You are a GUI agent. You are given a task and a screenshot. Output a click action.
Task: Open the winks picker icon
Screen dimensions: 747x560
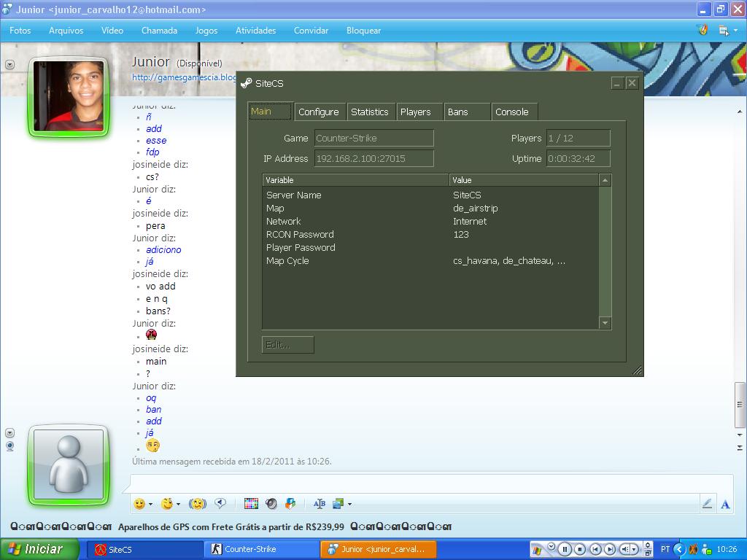pyautogui.click(x=167, y=504)
